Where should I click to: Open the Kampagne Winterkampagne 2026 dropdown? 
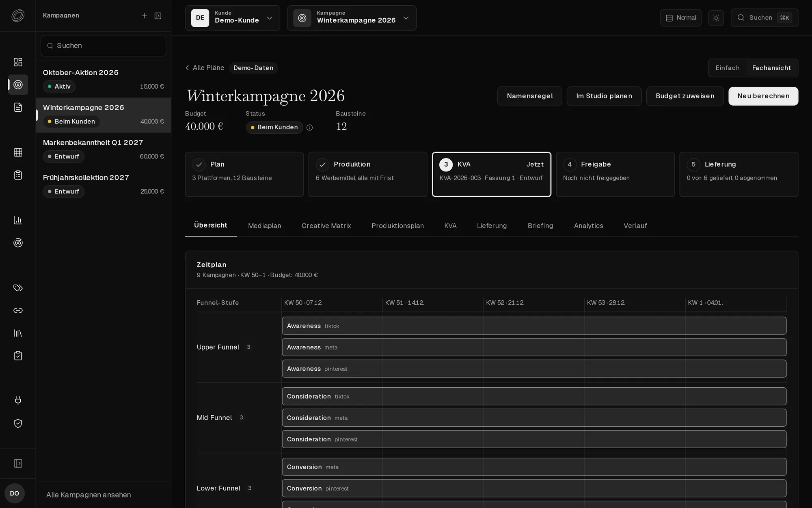coord(352,18)
